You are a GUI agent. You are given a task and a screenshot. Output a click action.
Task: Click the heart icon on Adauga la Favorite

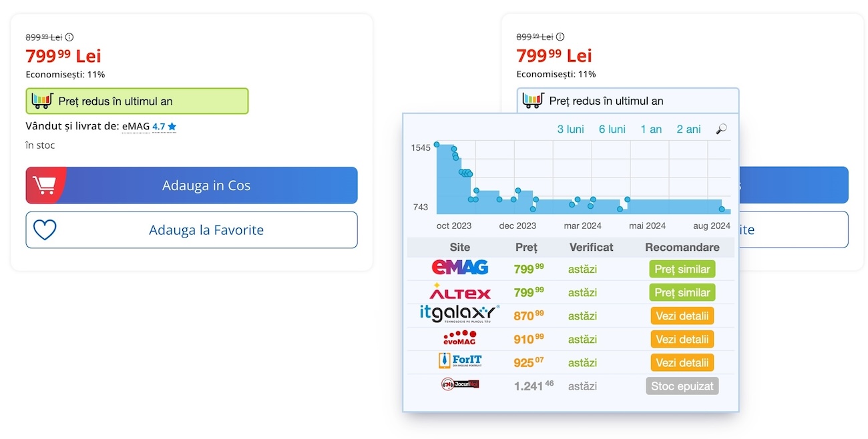click(44, 229)
